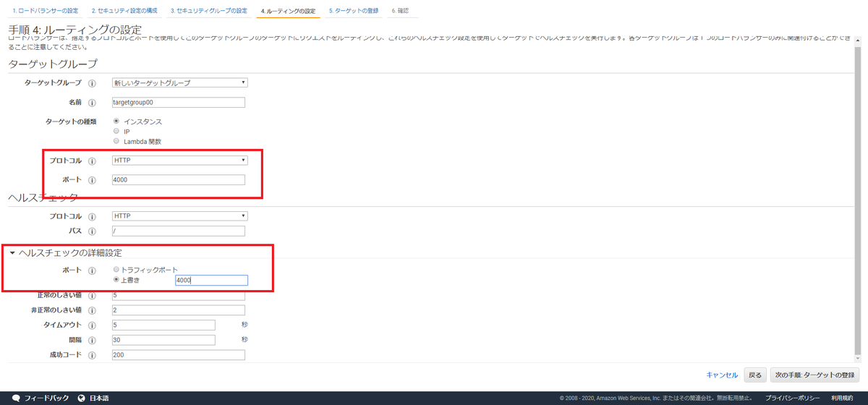The image size is (868, 405).
Task: Click the globe language icon
Action: click(x=82, y=398)
